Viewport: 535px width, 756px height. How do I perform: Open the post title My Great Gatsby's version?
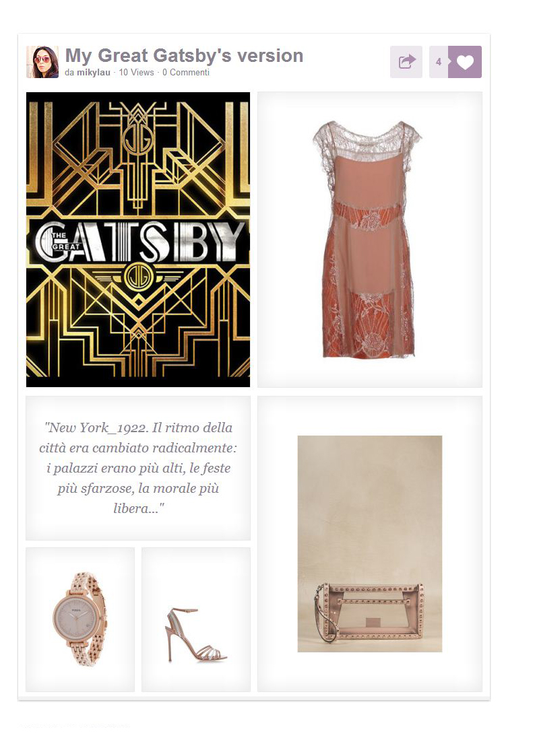[x=184, y=55]
